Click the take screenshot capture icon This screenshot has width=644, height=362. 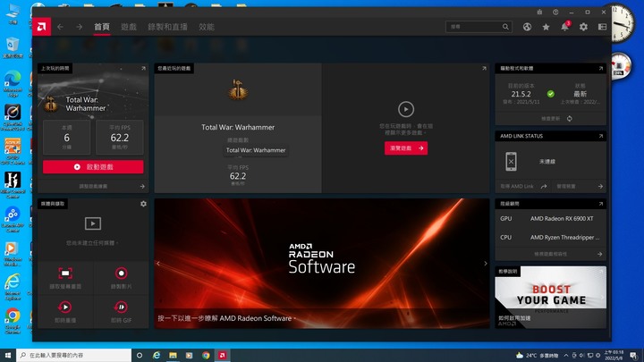(65, 274)
